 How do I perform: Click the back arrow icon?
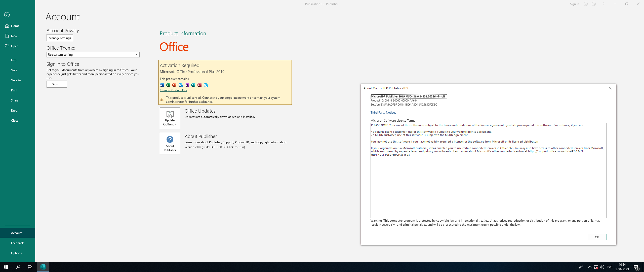pos(7,15)
